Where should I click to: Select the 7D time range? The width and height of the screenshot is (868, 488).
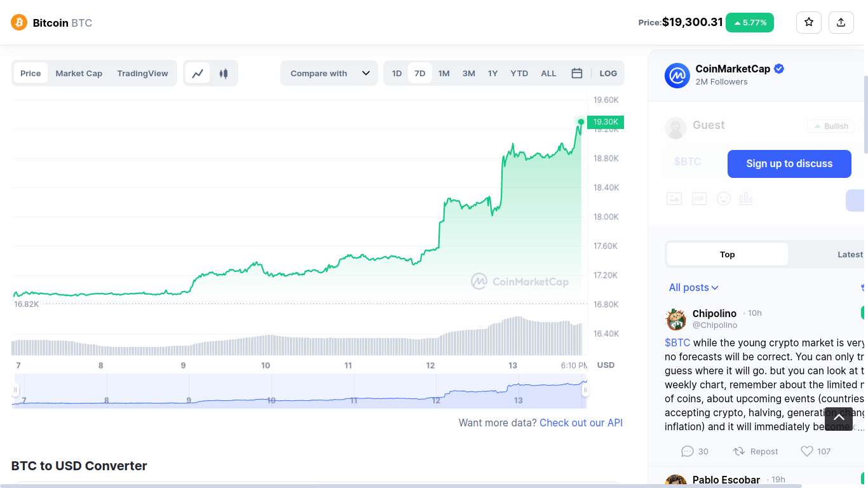pos(420,73)
